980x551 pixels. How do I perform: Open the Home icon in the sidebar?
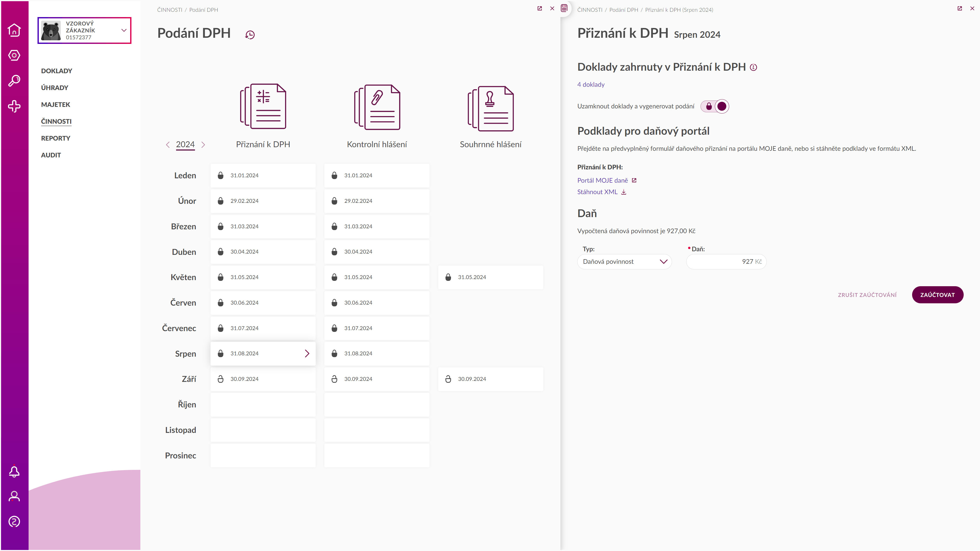[x=14, y=30]
